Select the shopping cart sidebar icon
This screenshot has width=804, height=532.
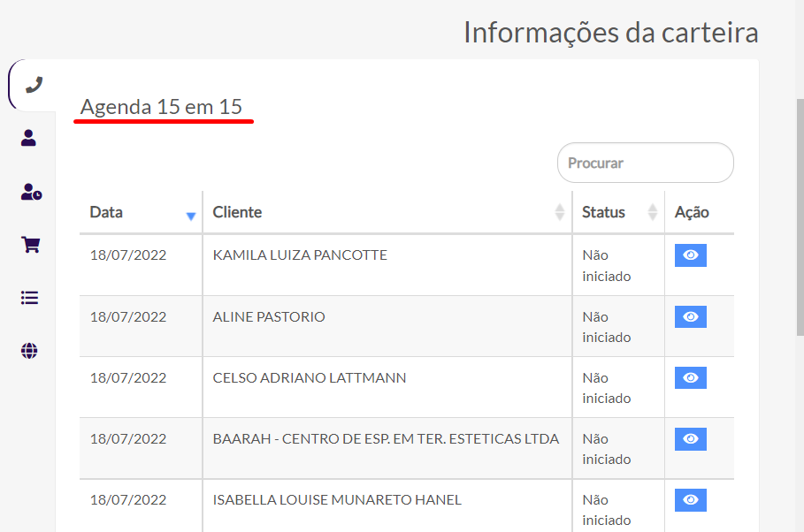[x=30, y=245]
